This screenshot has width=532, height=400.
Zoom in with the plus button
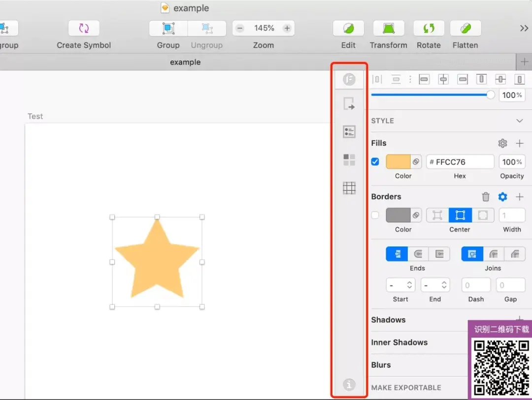[x=287, y=28]
